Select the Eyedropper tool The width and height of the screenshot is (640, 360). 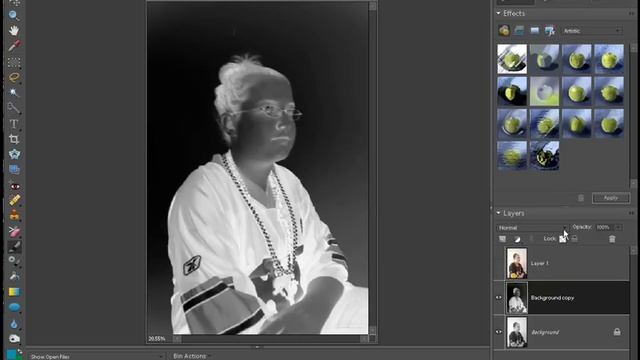[x=14, y=45]
